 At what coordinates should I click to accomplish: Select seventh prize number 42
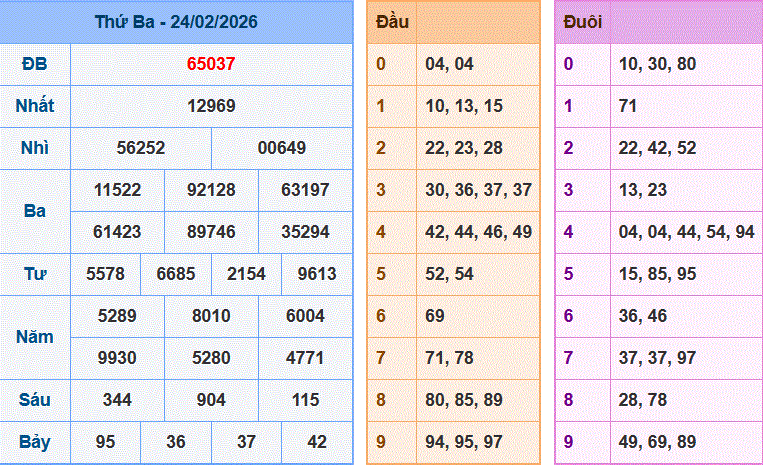[317, 442]
